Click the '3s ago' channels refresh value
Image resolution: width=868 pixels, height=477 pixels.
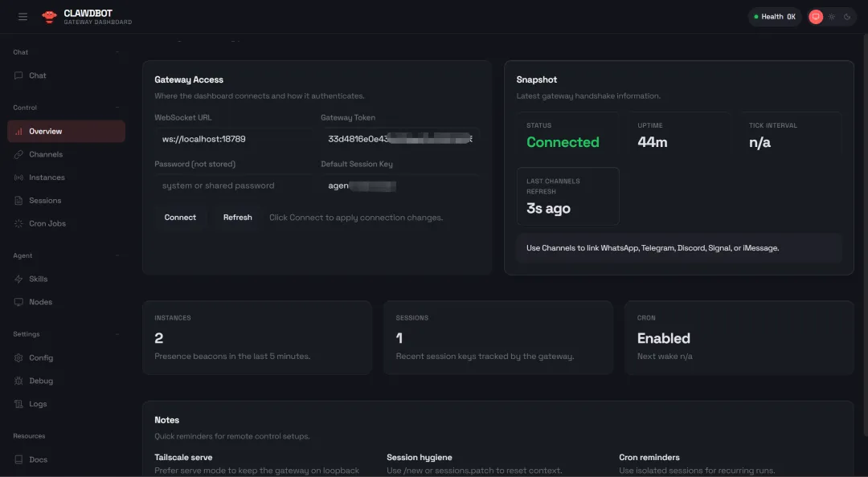(548, 209)
